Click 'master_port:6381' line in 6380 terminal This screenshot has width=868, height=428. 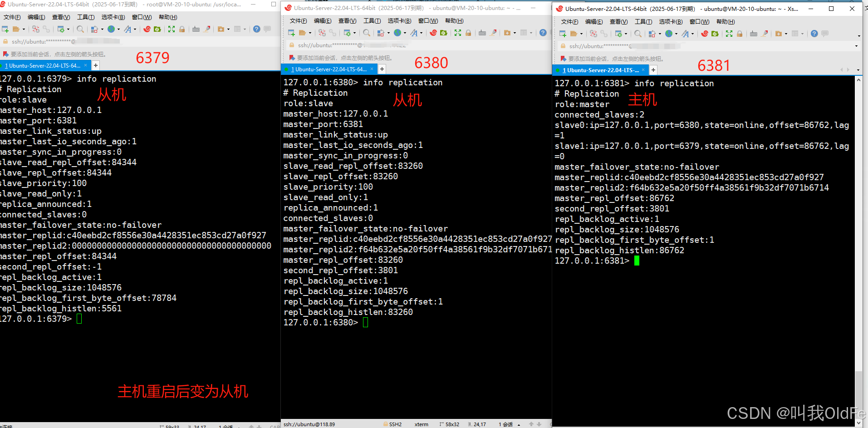pyautogui.click(x=323, y=124)
